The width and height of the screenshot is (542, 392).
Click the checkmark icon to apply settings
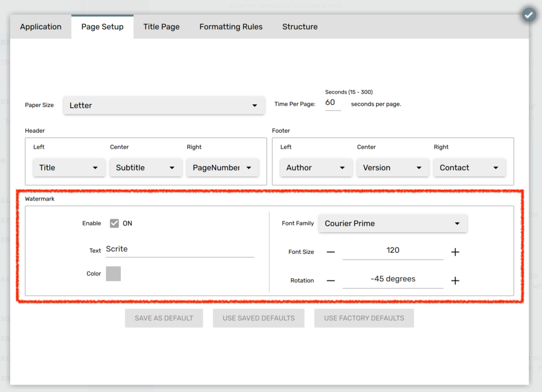(528, 15)
